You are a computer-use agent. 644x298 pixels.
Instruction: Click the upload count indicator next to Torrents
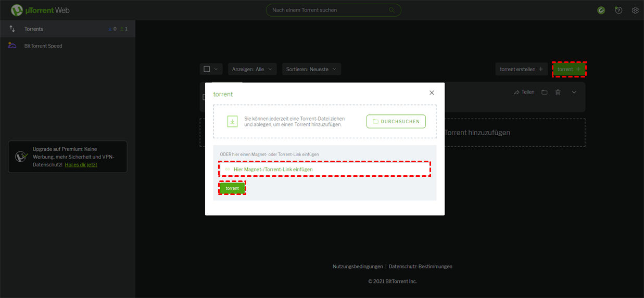point(123,29)
